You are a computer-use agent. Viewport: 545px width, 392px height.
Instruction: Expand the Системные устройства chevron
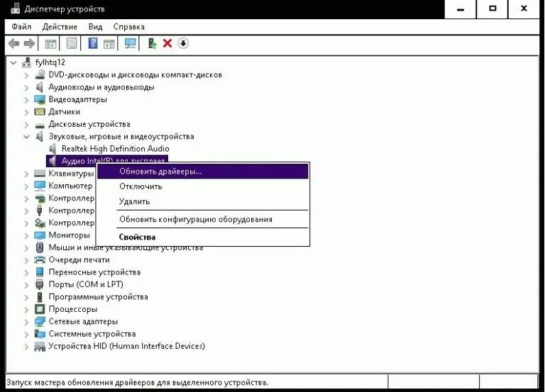click(26, 334)
